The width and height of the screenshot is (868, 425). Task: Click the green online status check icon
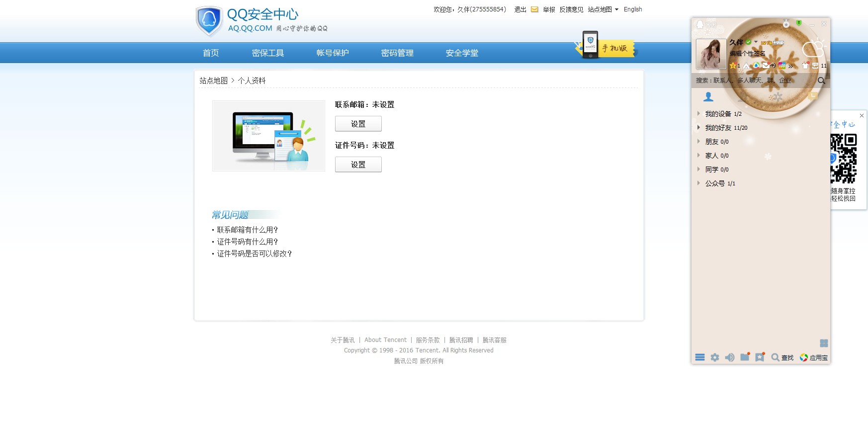[748, 42]
